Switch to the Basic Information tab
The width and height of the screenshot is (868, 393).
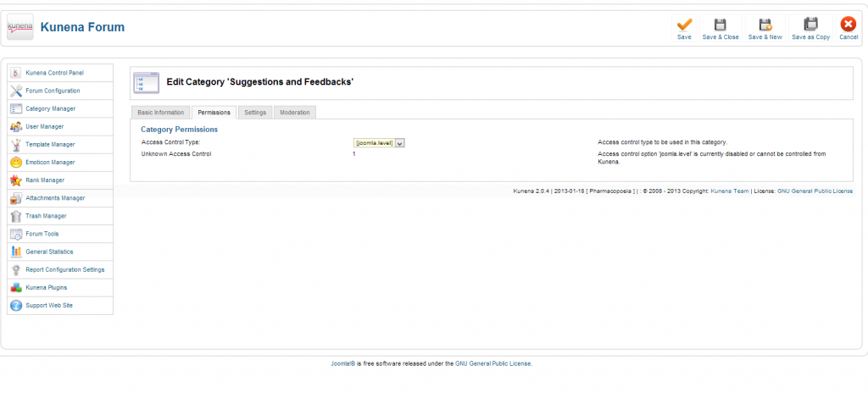click(x=160, y=113)
